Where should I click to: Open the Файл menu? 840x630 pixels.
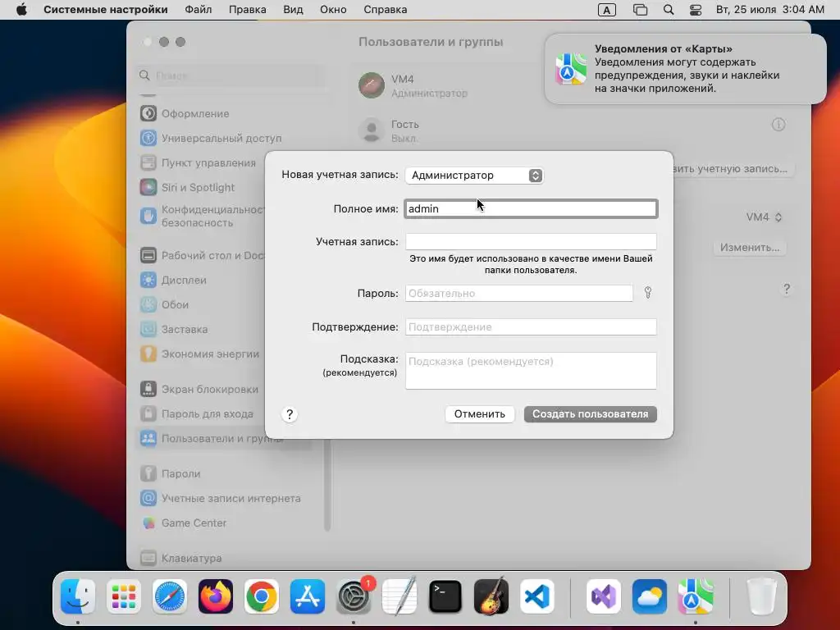[x=199, y=10]
